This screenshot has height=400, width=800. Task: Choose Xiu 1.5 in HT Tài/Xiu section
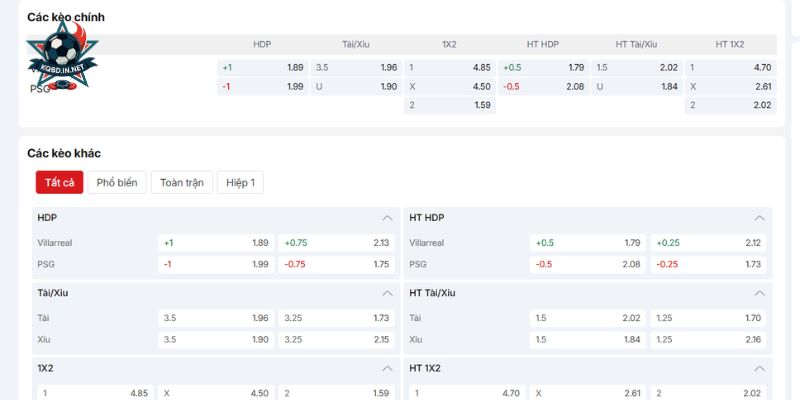tap(588, 340)
